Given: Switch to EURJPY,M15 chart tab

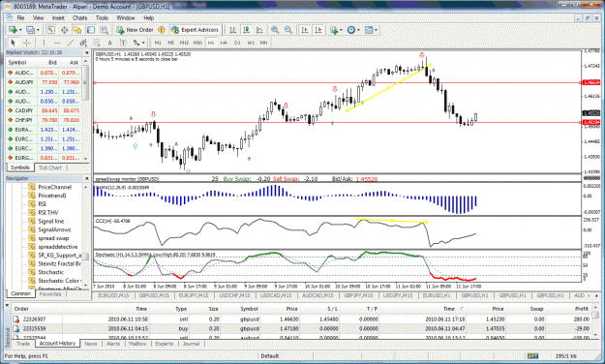Looking at the screenshot, I should (194, 295).
